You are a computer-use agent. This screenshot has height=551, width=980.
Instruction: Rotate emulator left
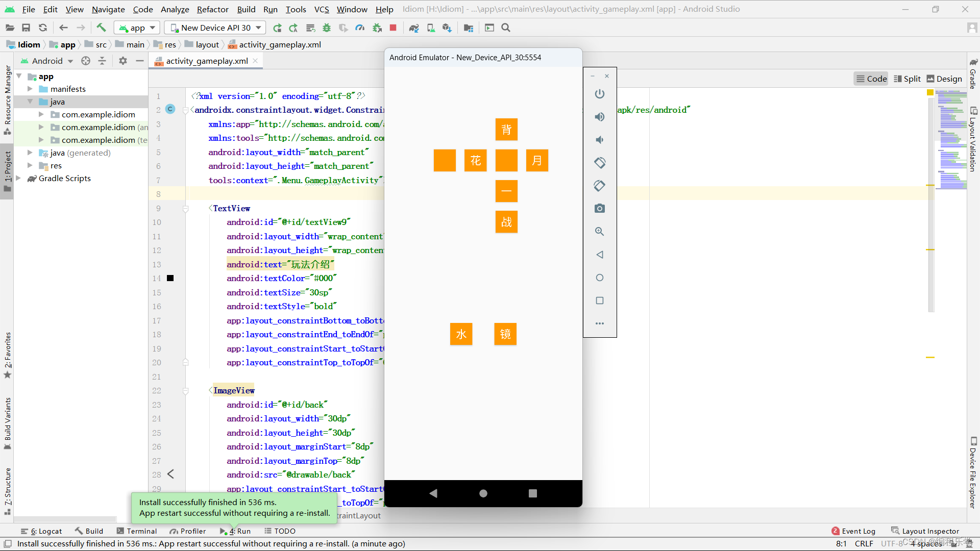[x=600, y=163]
